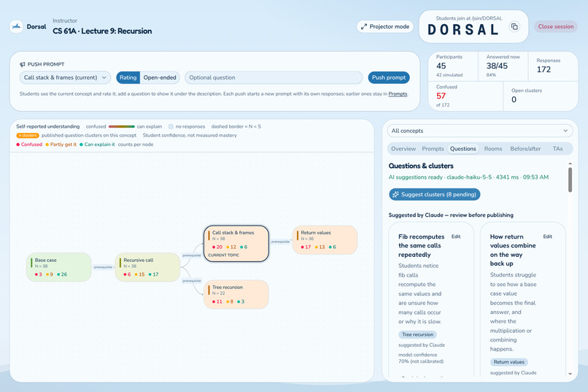Copy the DORSAL join code icon
The width and height of the screenshot is (588, 392).
(514, 26)
